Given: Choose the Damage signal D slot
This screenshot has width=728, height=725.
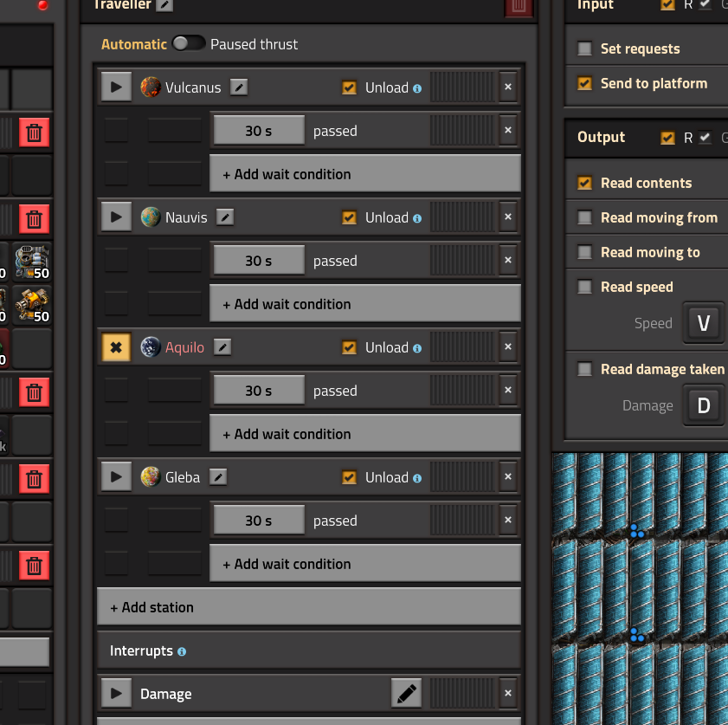Looking at the screenshot, I should pos(704,405).
